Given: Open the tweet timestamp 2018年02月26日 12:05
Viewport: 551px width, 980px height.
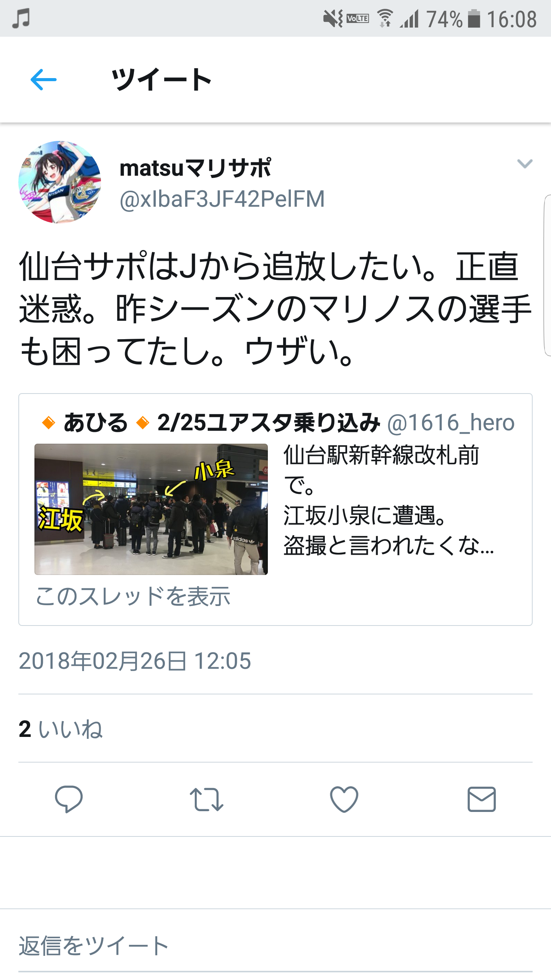Looking at the screenshot, I should click(x=135, y=661).
